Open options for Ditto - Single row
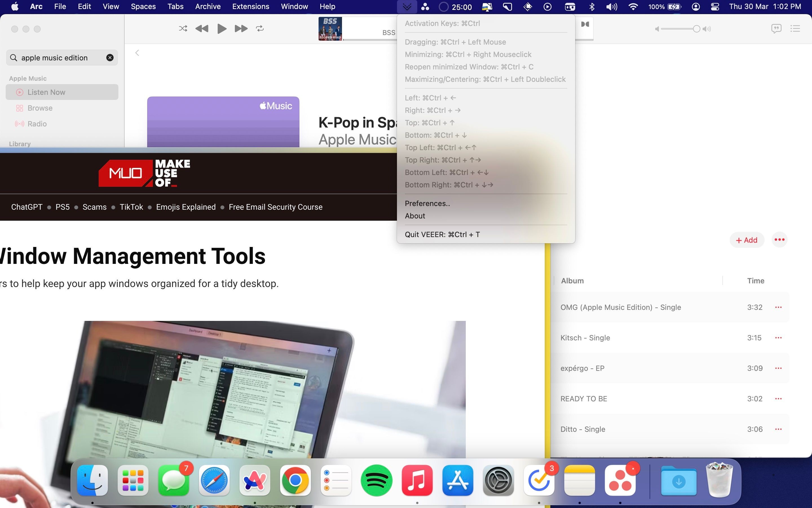This screenshot has height=508, width=812. click(778, 429)
